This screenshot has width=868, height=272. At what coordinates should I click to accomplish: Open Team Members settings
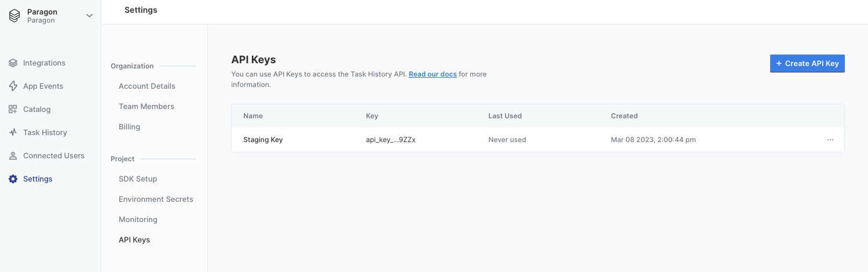click(x=147, y=106)
